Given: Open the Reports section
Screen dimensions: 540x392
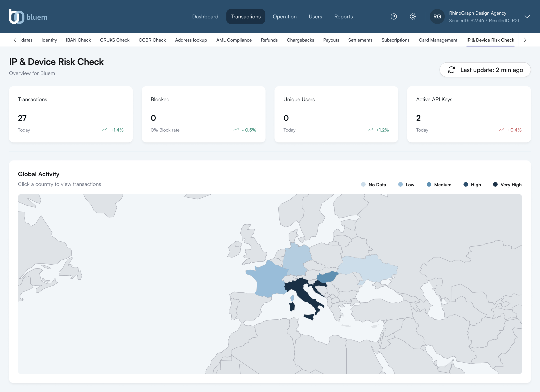Looking at the screenshot, I should coord(343,16).
